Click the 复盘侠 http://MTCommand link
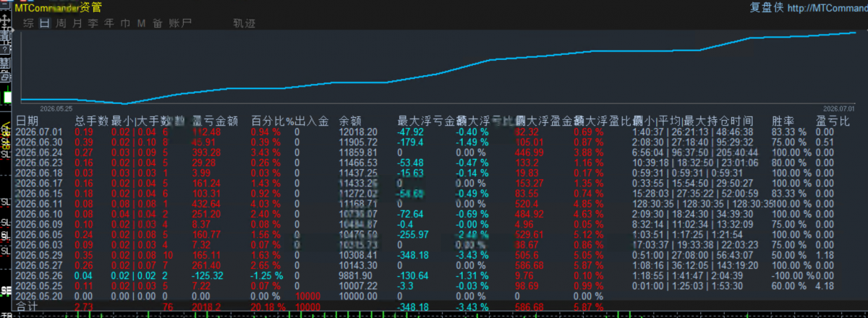The width and height of the screenshot is (868, 318). pyautogui.click(x=809, y=8)
